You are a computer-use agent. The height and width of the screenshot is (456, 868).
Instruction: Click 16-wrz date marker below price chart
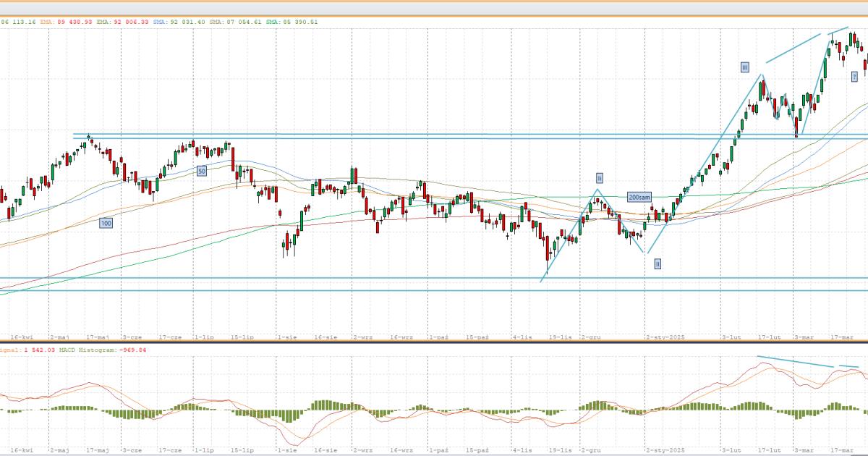pyautogui.click(x=401, y=337)
